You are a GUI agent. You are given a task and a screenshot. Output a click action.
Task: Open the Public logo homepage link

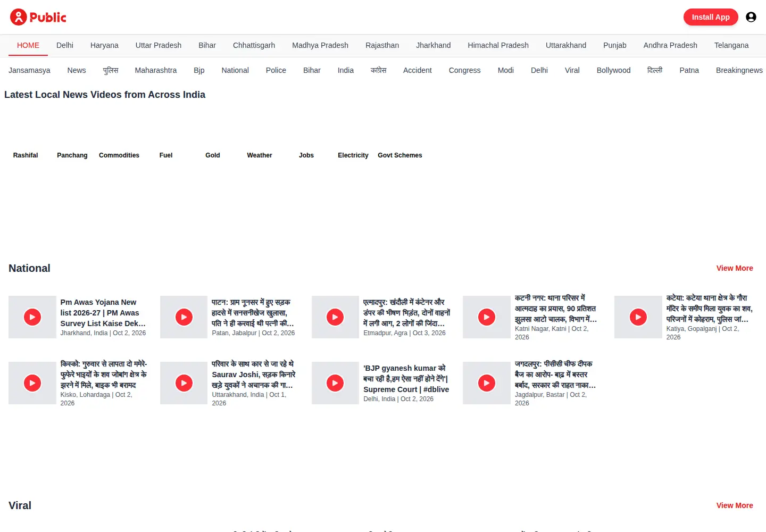click(38, 17)
